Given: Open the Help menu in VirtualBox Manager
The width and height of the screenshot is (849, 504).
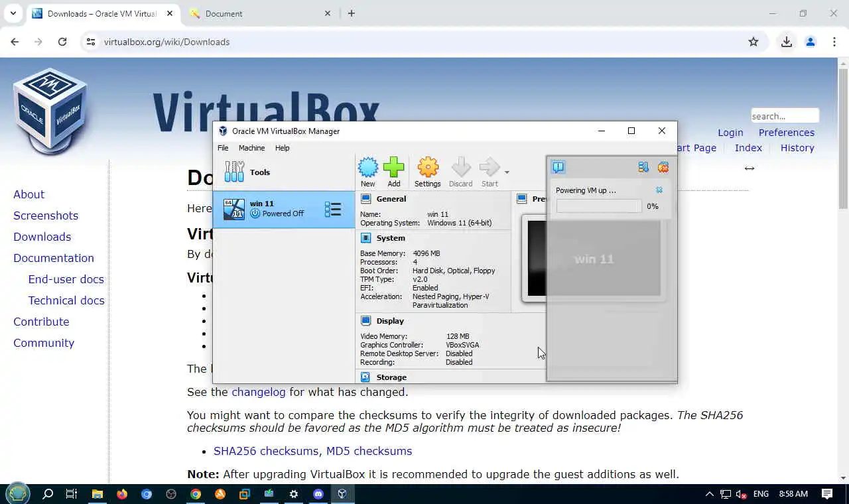Looking at the screenshot, I should click(282, 148).
